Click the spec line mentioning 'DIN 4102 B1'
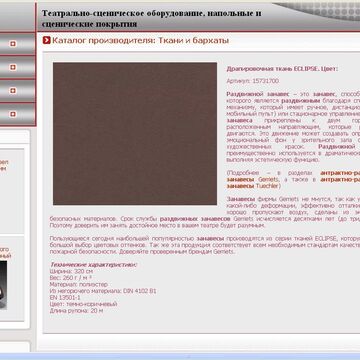The height and width of the screenshot is (360, 360). 103,291
